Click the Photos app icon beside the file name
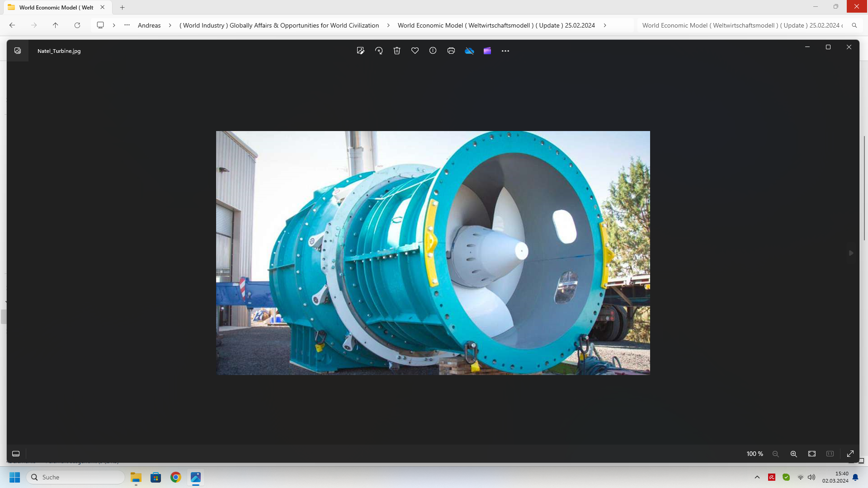This screenshot has width=868, height=488. 18,51
